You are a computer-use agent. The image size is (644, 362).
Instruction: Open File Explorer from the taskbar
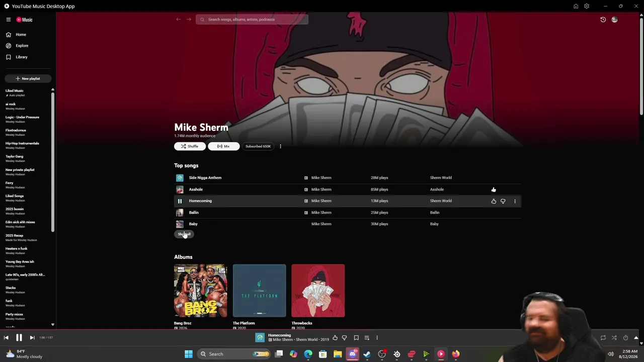coord(338,354)
